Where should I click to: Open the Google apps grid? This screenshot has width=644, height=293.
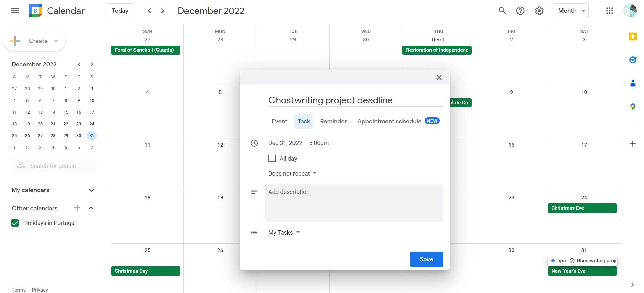click(x=610, y=11)
